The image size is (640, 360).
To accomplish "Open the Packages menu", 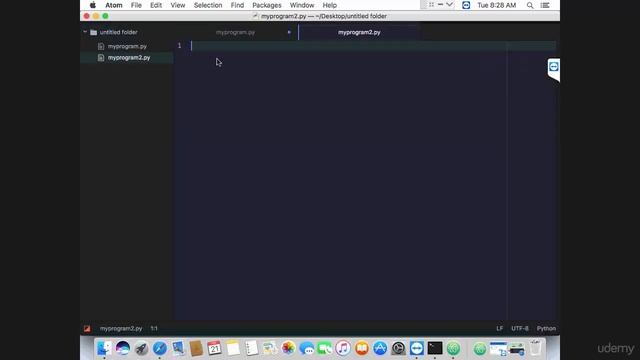I will point(267,5).
